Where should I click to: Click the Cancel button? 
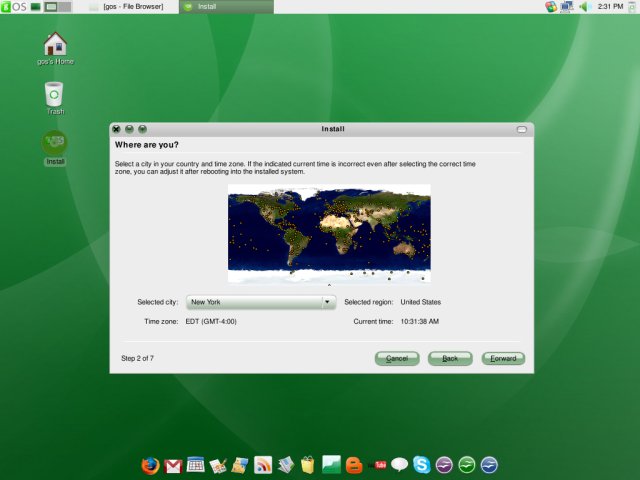coord(397,358)
